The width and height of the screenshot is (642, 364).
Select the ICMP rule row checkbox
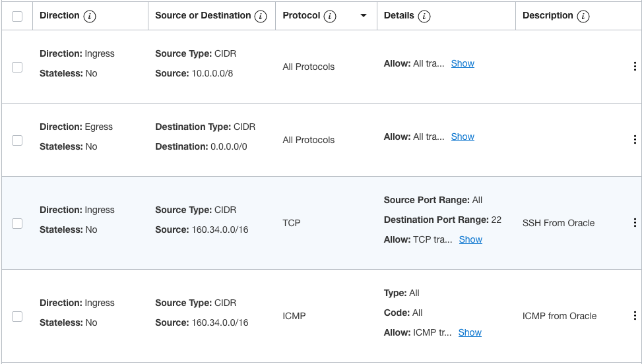coord(17,317)
